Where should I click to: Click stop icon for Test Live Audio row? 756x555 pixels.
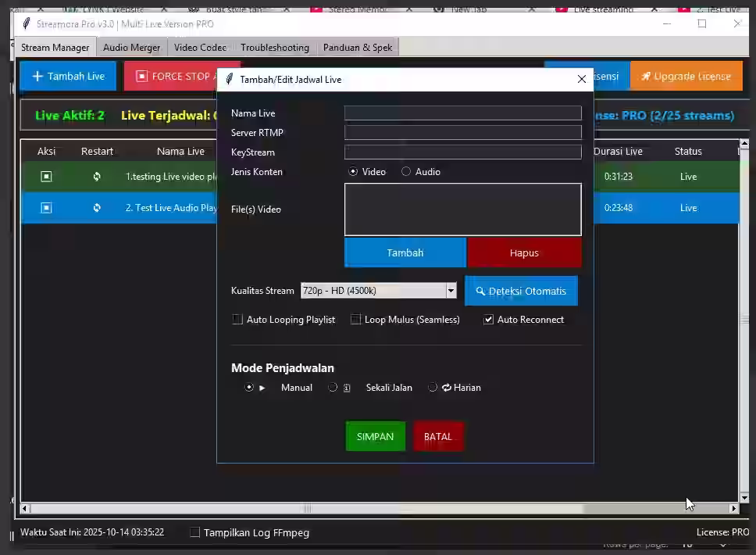coord(46,208)
